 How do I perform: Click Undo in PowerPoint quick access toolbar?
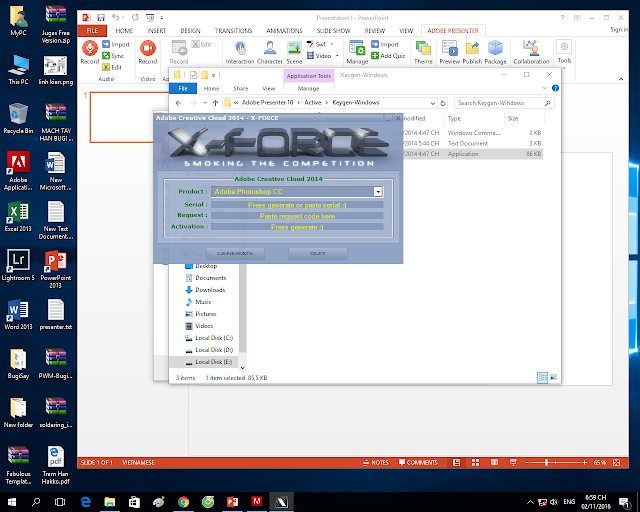click(x=116, y=18)
